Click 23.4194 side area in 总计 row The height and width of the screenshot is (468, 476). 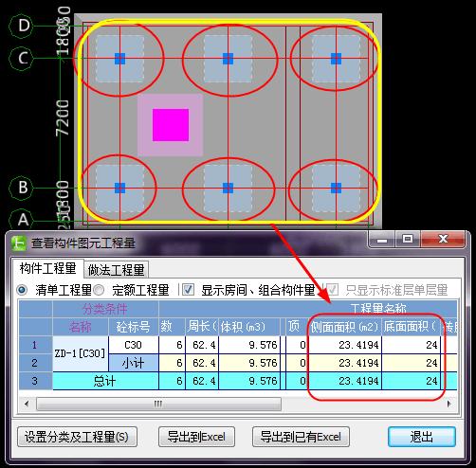(345, 381)
